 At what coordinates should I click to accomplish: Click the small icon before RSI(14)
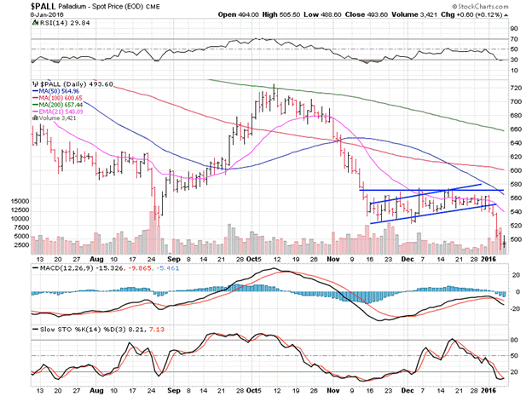(x=35, y=23)
